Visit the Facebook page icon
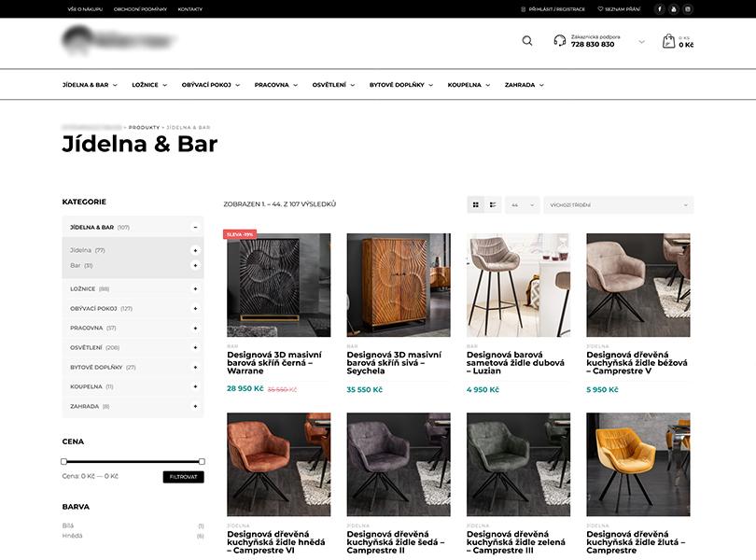Image resolution: width=756 pixels, height=560 pixels. tap(660, 9)
